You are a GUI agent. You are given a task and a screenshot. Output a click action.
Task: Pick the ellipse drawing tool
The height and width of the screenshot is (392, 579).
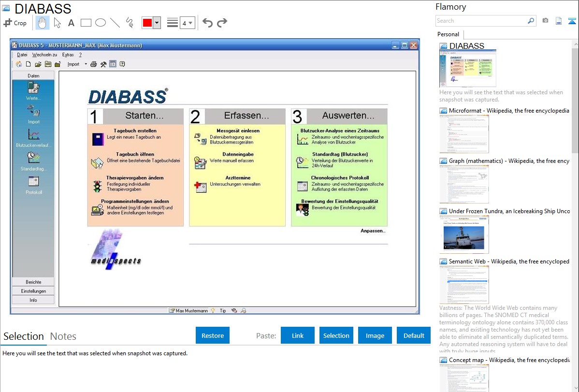tap(101, 23)
